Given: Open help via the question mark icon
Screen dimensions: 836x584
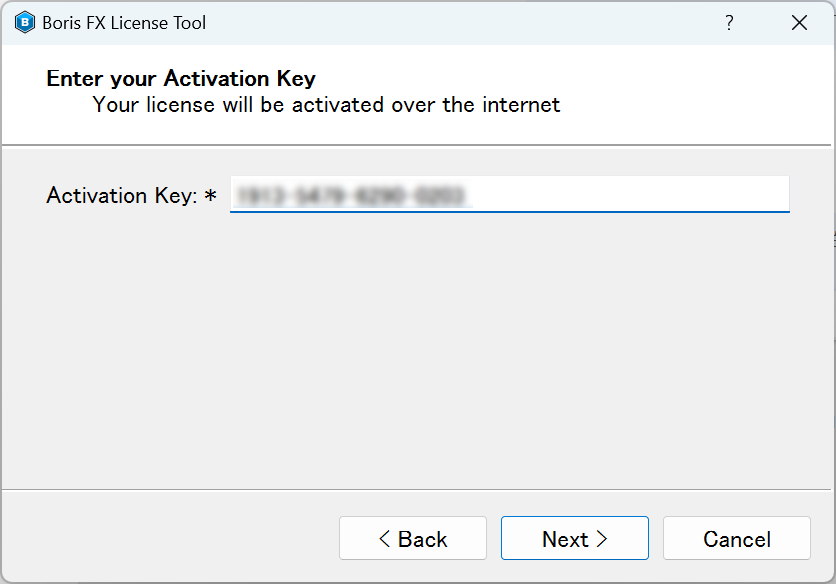Looking at the screenshot, I should 729,22.
